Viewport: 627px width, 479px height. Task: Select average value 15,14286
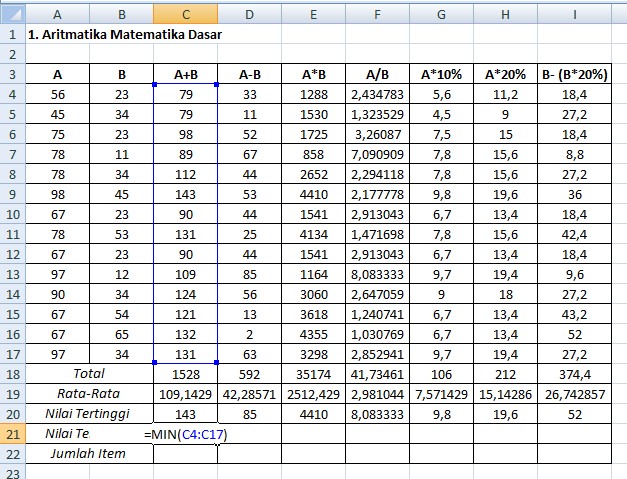505,394
